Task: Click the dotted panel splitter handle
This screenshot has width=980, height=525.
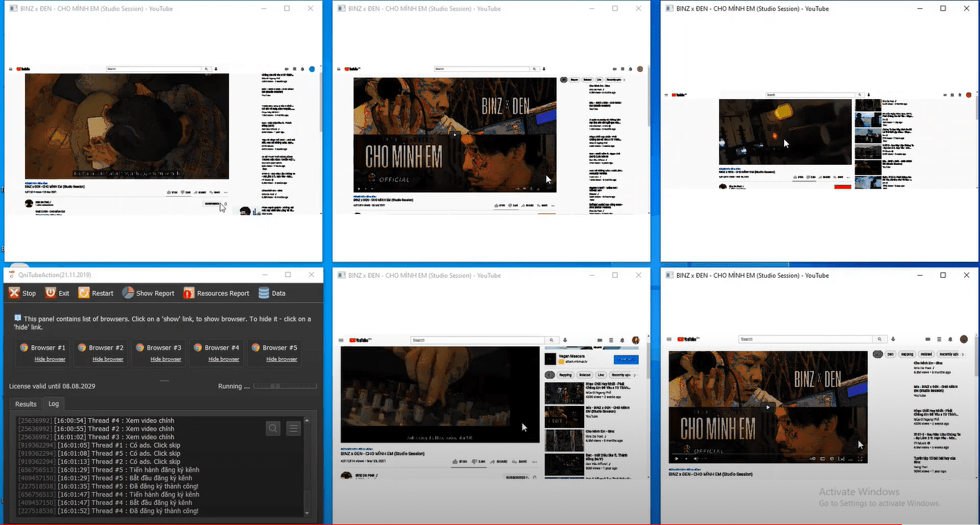Action: click(164, 380)
